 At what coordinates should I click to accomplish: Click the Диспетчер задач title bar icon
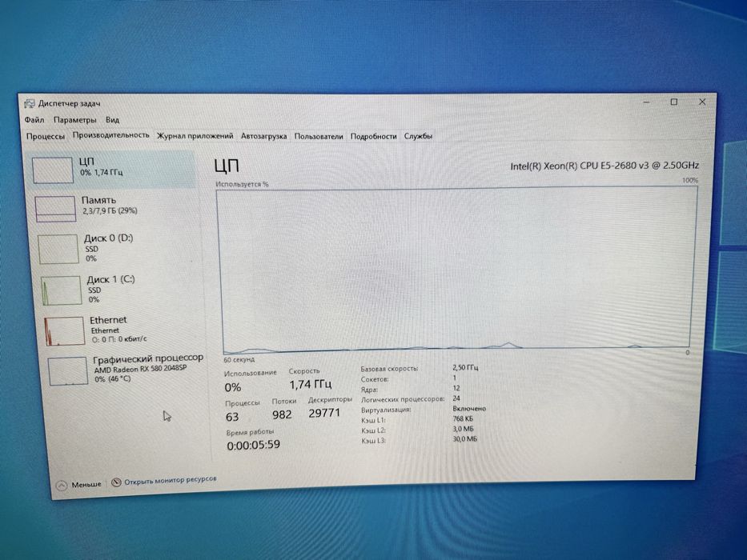(30, 104)
